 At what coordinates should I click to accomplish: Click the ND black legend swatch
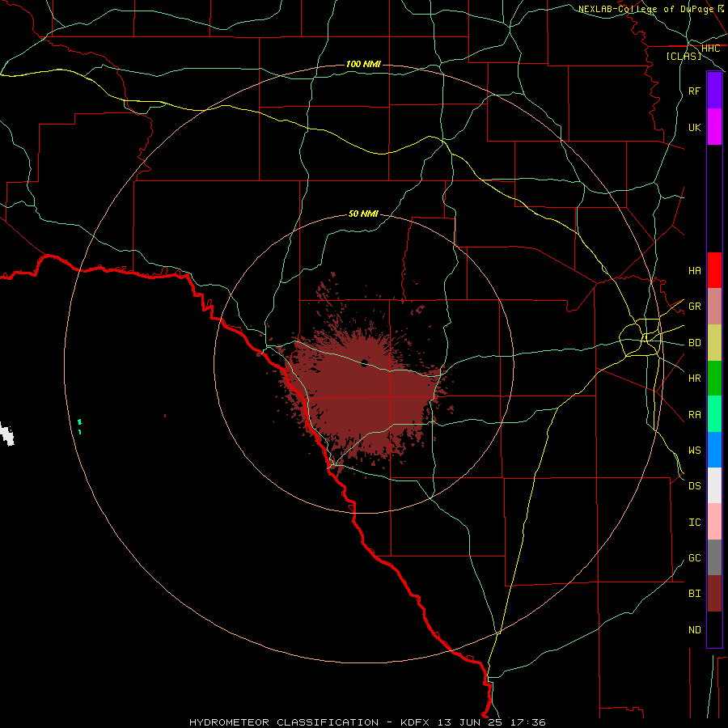click(714, 629)
